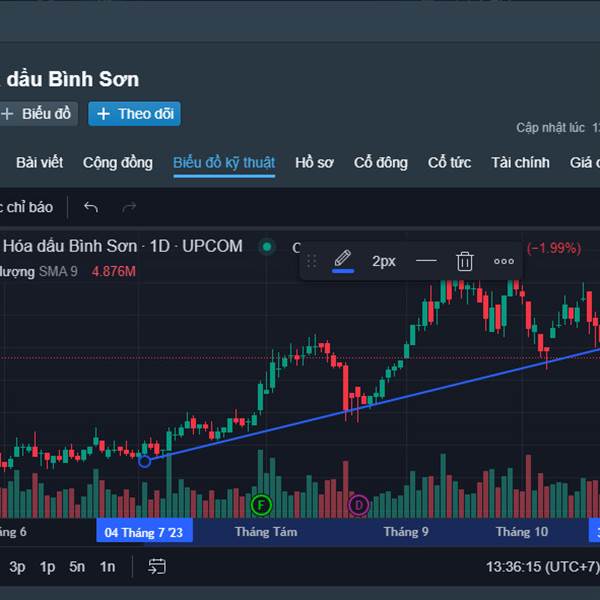Click the Tháng Tám axis label

[266, 532]
